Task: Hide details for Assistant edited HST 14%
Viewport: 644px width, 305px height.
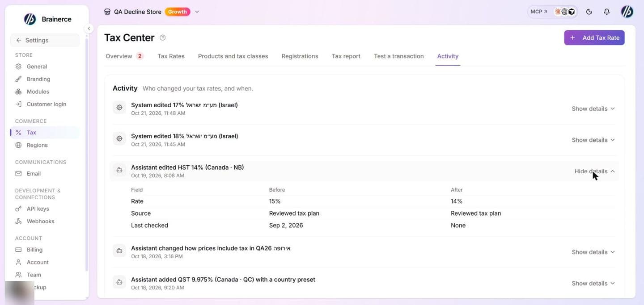Action: [x=595, y=171]
